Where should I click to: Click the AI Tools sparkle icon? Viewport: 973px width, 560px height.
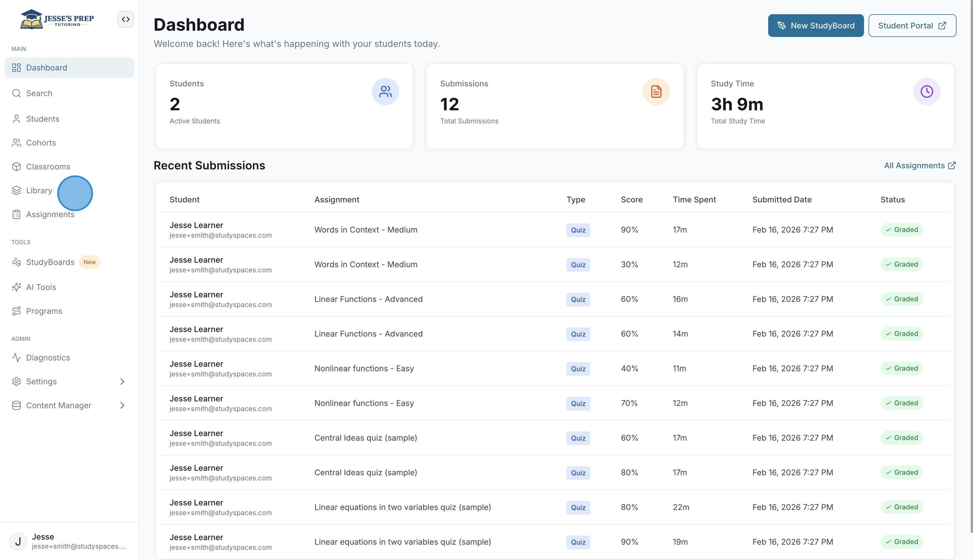click(16, 287)
